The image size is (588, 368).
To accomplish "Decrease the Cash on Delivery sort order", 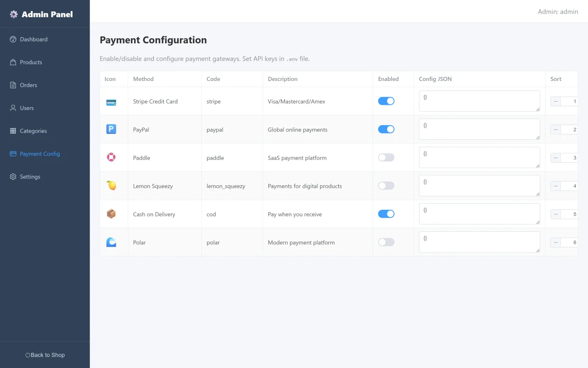I will [x=555, y=214].
